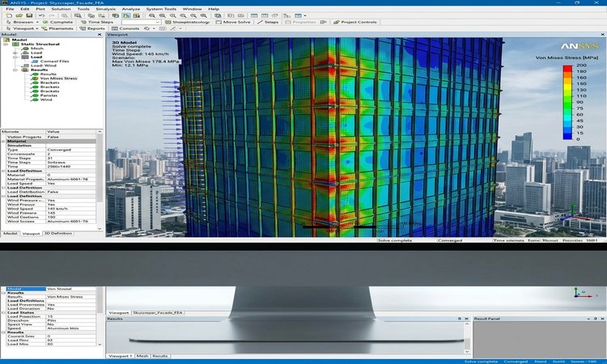
Task: Select the Load: Wind tree item
Action: 44,66
